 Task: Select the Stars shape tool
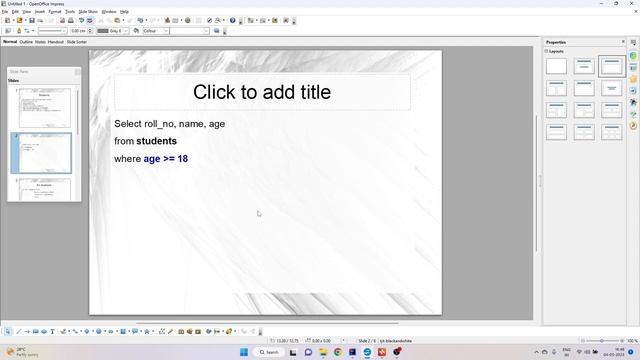pos(147,331)
